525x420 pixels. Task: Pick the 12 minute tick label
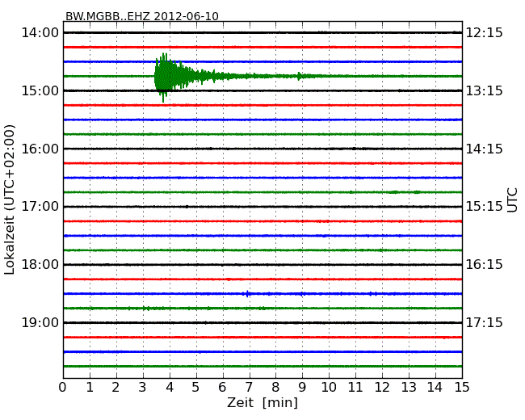[382, 388]
